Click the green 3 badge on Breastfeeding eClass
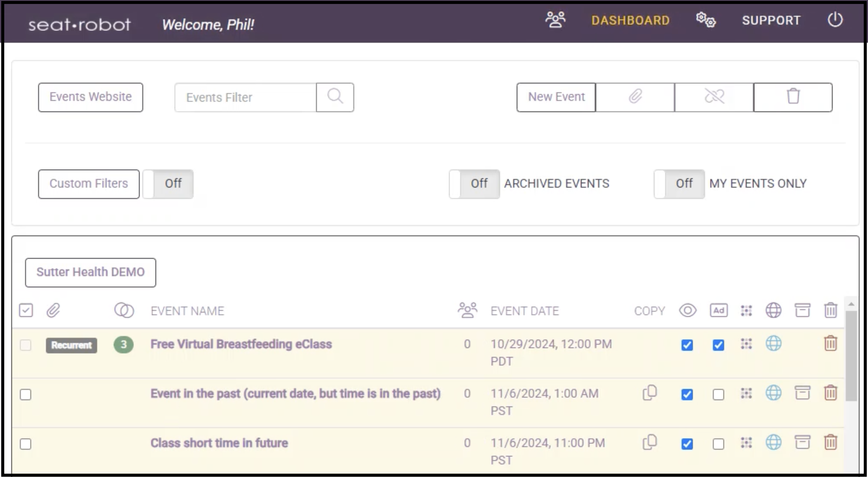 (123, 345)
